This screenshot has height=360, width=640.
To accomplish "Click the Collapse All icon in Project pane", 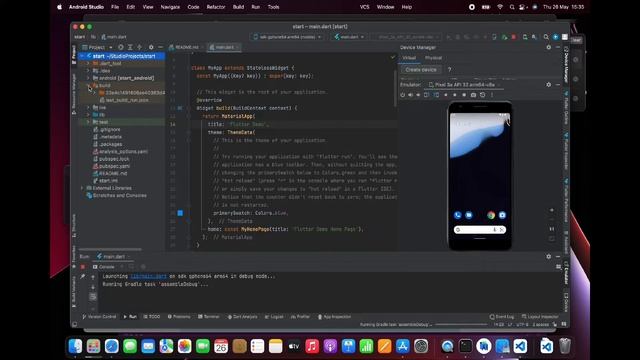I will (139, 47).
